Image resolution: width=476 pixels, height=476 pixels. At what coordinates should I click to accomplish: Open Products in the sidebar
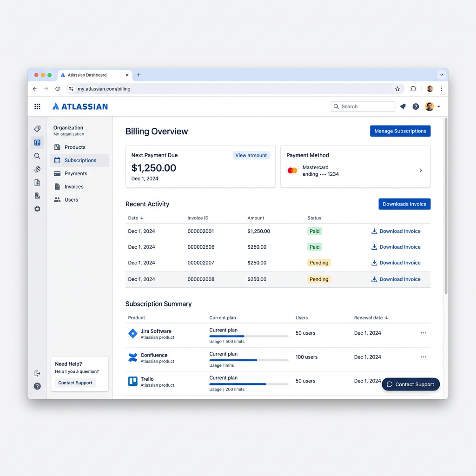[x=79, y=147]
